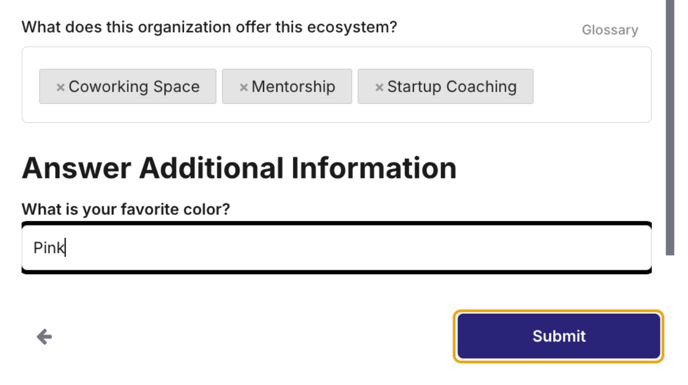The width and height of the screenshot is (688, 385).
Task: Remove the Mentorship tag via its x
Action: [244, 87]
